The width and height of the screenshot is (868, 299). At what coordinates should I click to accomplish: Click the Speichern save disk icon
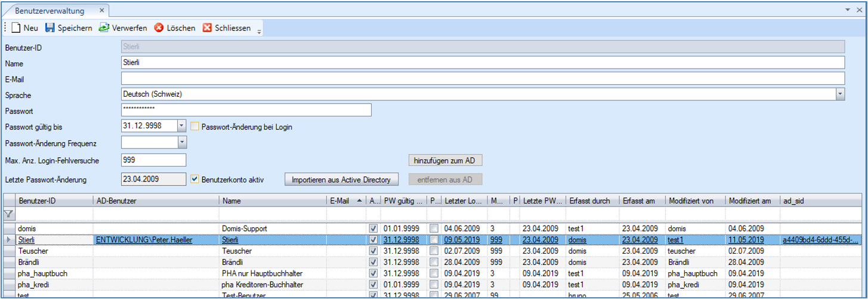coord(50,28)
